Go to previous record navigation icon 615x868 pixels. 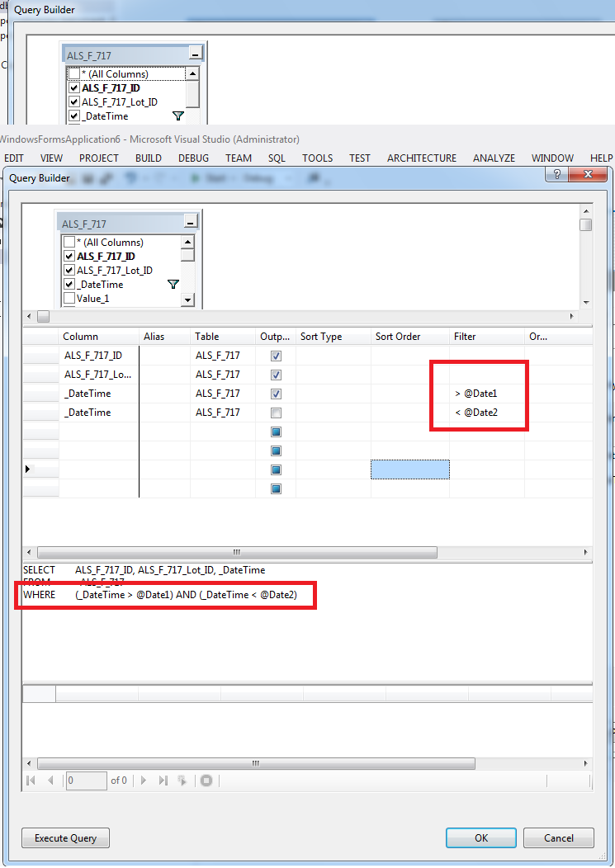[51, 781]
